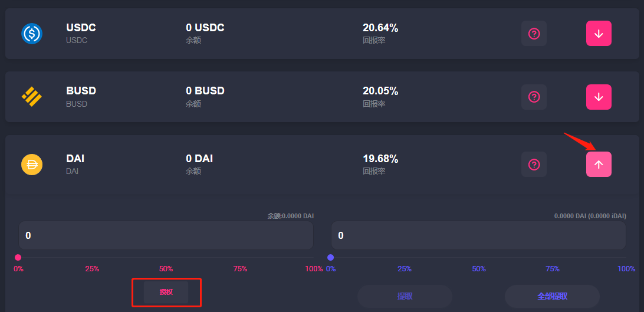
Task: Click the USDC coin icon
Action: (x=31, y=33)
